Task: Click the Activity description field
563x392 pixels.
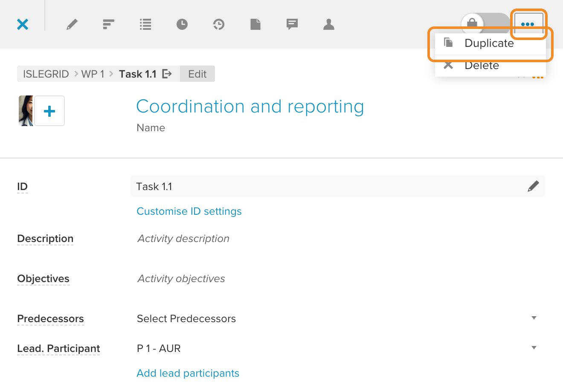Action: [x=183, y=239]
